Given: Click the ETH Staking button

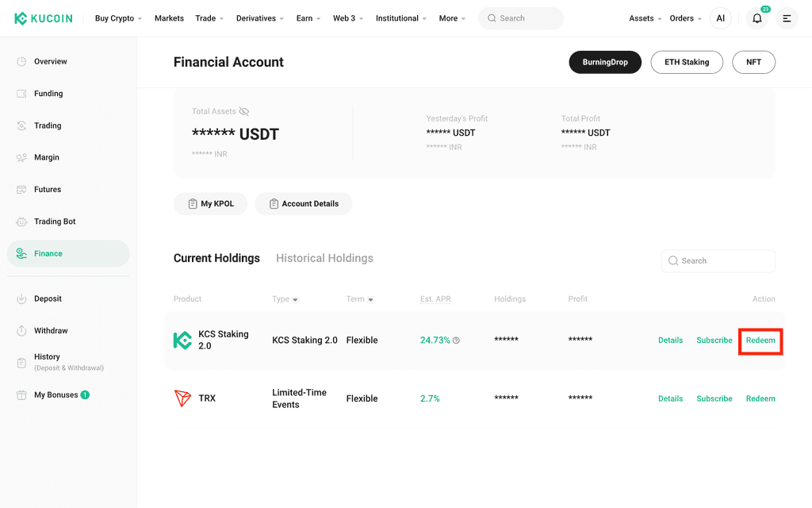Looking at the screenshot, I should click(687, 62).
